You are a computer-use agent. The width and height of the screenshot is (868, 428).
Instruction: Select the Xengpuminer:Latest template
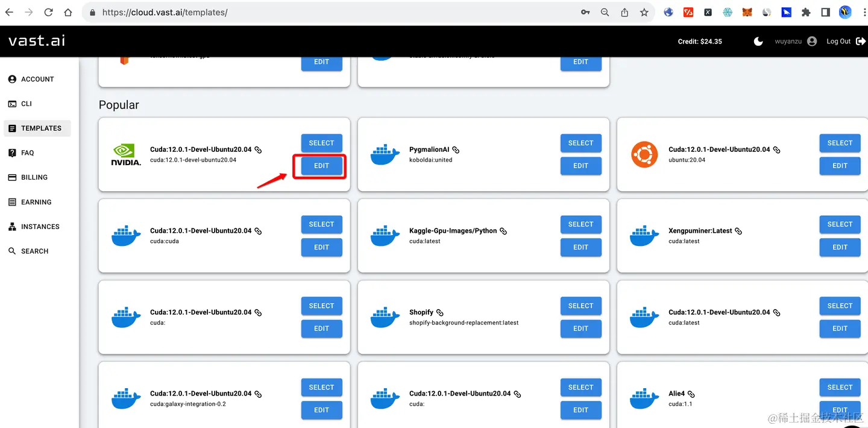click(x=840, y=224)
